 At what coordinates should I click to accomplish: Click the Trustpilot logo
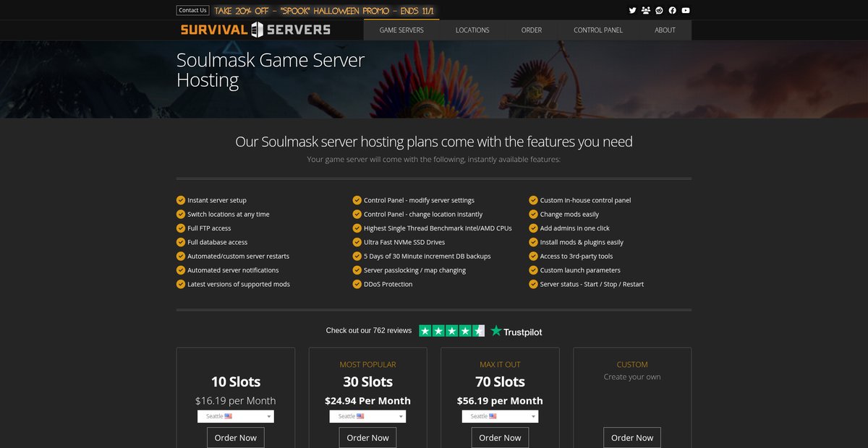516,331
